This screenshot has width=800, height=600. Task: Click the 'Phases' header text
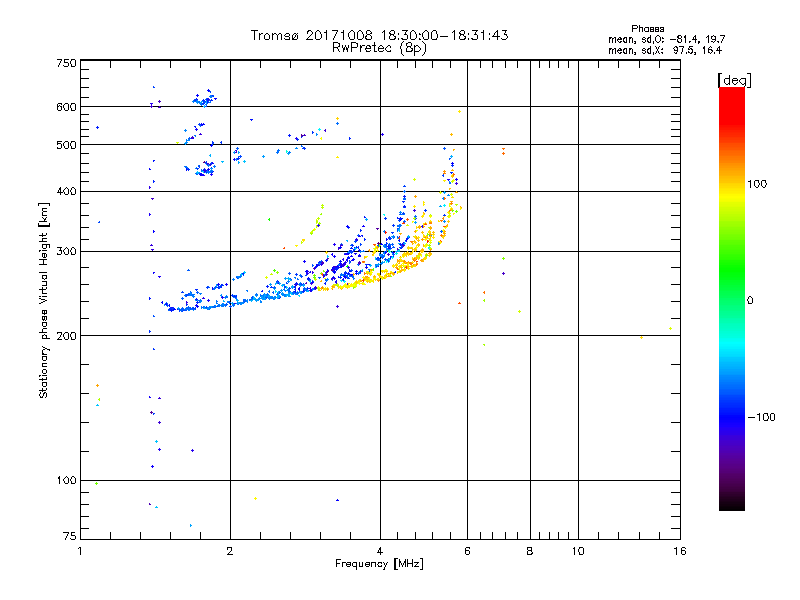point(647,29)
